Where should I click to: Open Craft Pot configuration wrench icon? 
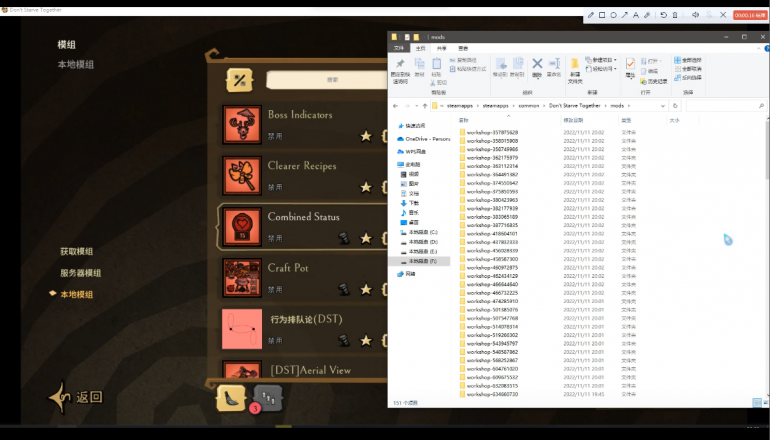coord(344,289)
